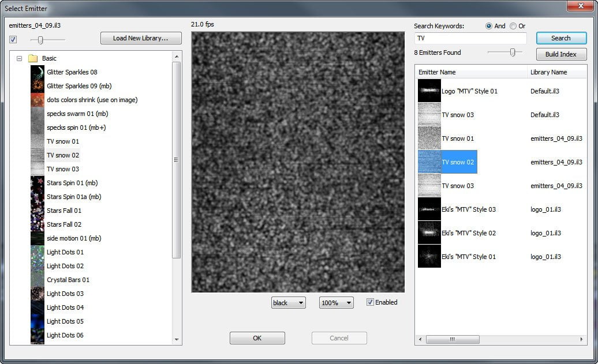598x364 pixels.
Task: Toggle the Enabled checkbox under the preview
Action: (370, 302)
